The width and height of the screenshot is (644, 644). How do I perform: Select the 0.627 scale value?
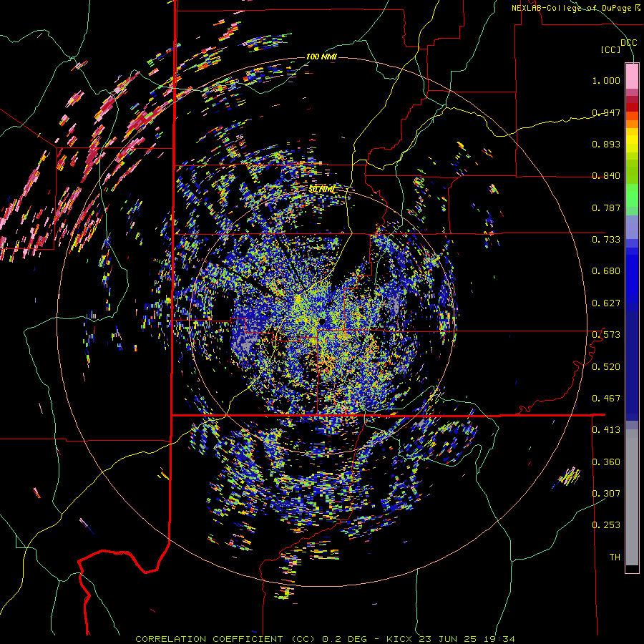pos(606,303)
